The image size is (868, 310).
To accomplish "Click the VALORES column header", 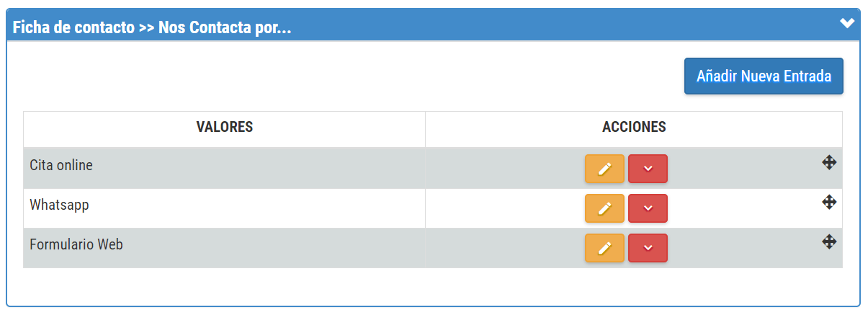I will (x=225, y=128).
